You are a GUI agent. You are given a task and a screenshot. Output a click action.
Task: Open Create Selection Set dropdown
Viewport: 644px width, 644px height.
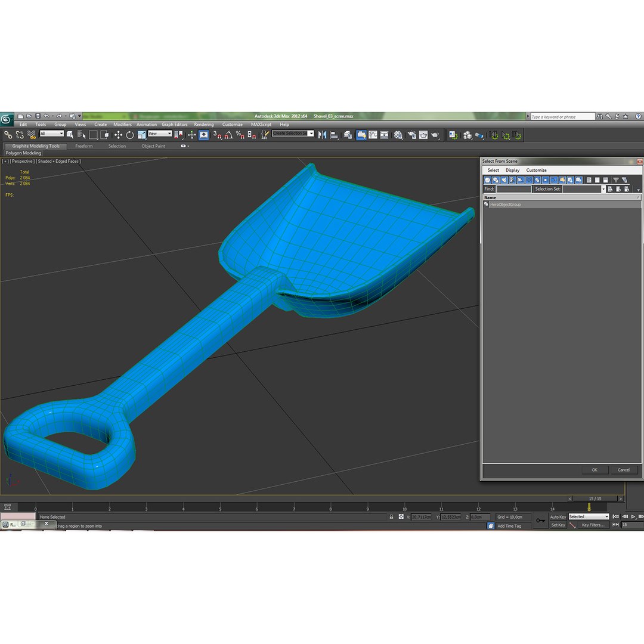[x=293, y=134]
